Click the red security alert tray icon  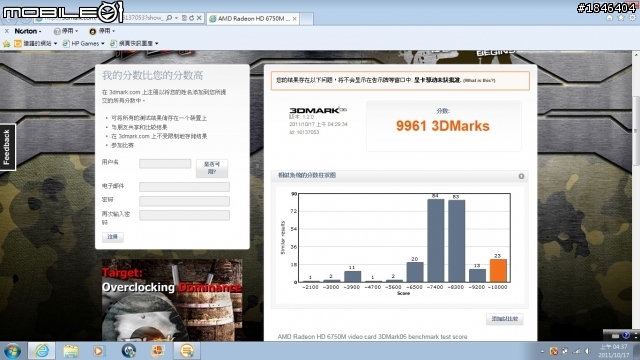(554, 351)
